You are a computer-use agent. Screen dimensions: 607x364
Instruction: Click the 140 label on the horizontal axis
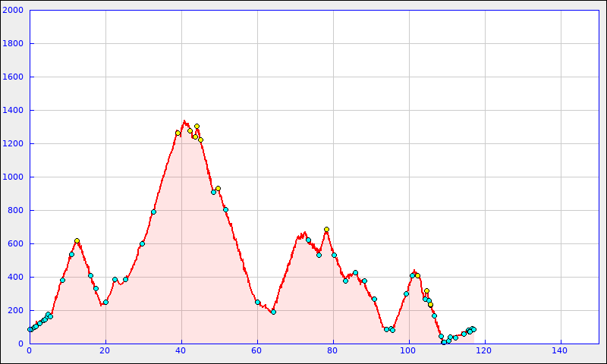[x=560, y=350]
